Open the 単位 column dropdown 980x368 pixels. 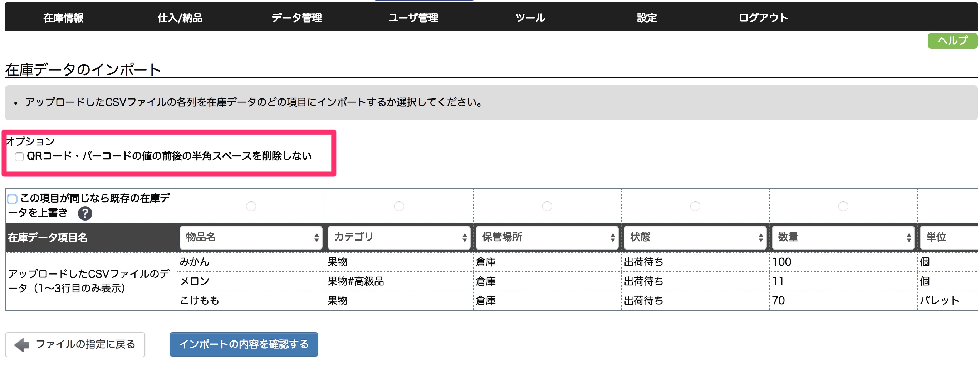tap(949, 237)
